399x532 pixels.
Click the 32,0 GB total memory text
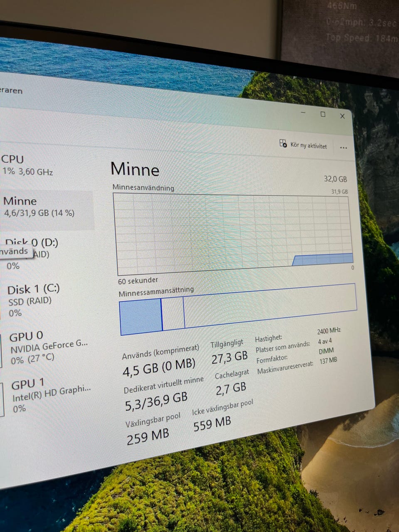[335, 179]
